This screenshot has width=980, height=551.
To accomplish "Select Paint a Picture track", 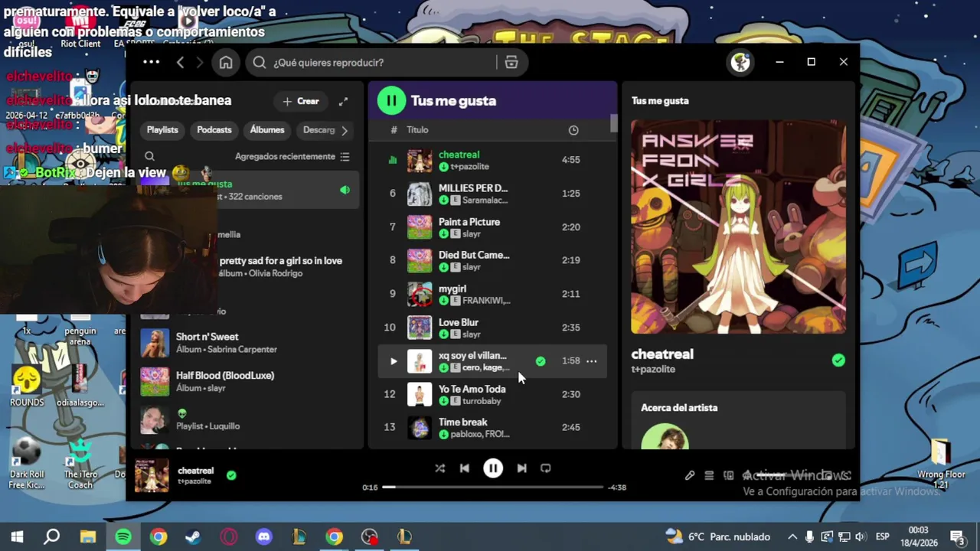I will coord(492,227).
